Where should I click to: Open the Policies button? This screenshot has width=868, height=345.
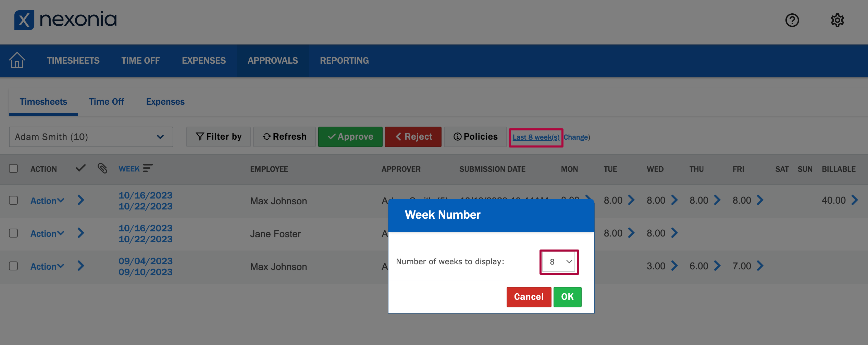point(475,137)
